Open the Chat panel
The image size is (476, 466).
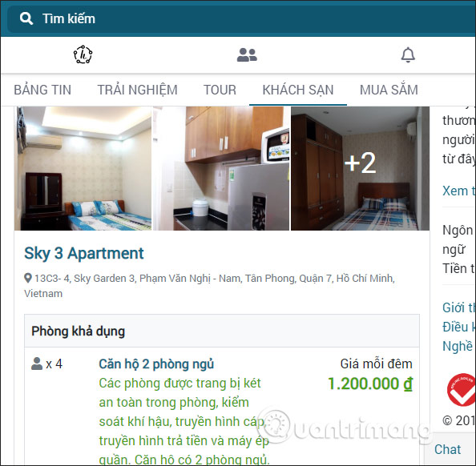click(x=447, y=449)
